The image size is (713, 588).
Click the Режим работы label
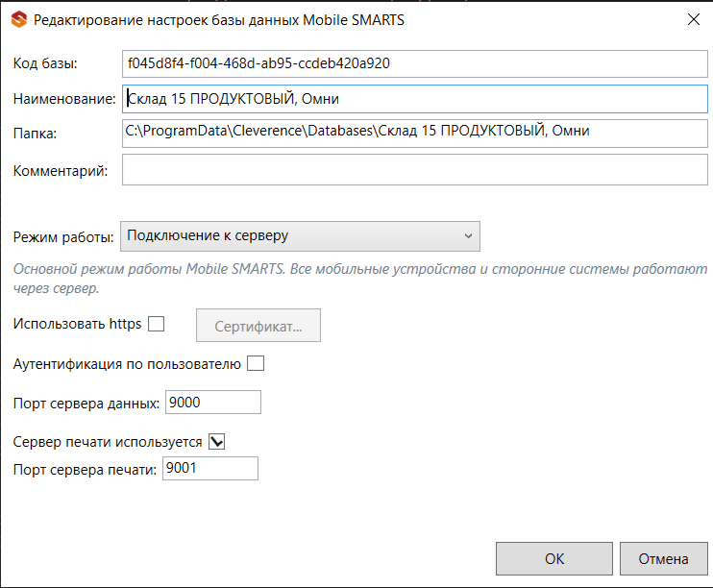(63, 237)
